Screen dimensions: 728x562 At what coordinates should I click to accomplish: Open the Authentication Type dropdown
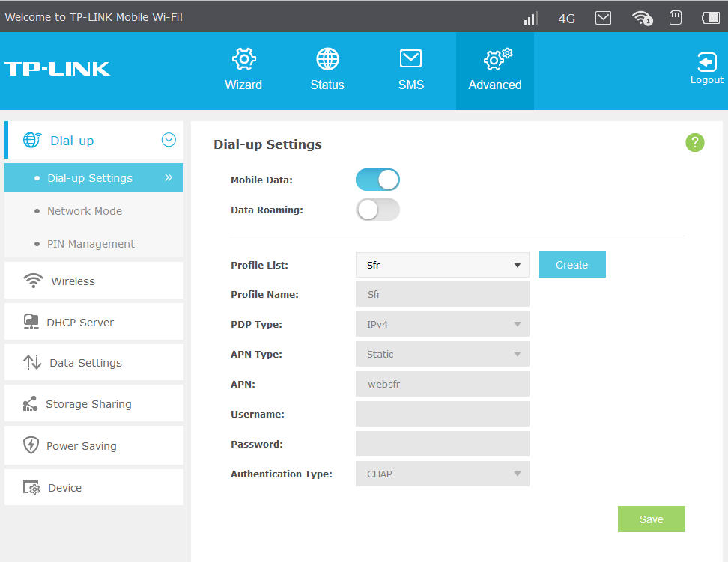[442, 474]
